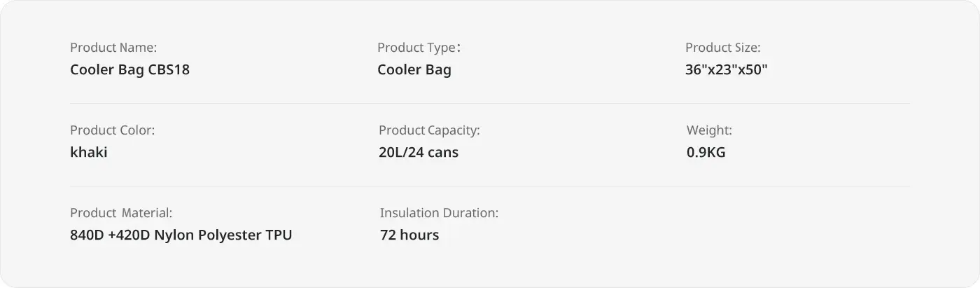
Task: Click the Product Type label
Action: click(419, 48)
